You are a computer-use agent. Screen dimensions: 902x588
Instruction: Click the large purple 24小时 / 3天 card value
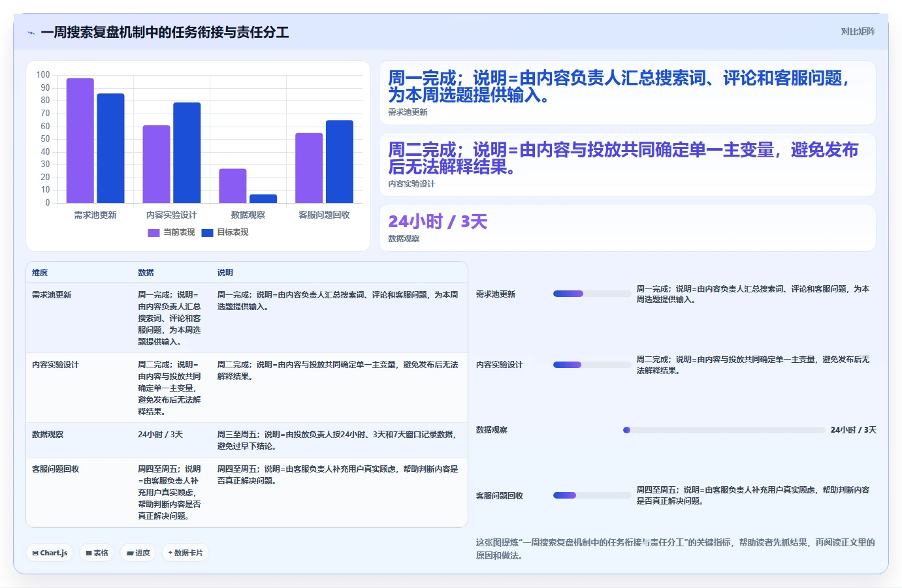tap(438, 222)
